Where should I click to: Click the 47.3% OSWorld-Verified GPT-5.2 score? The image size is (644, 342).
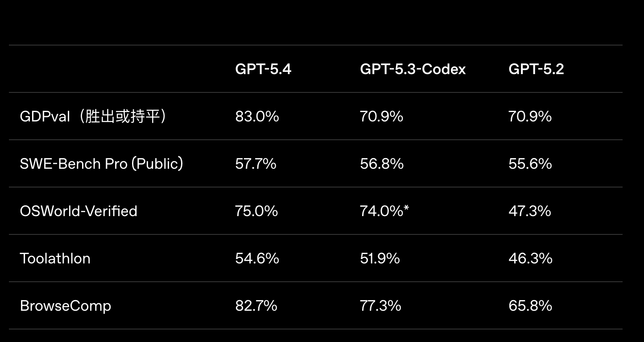coord(530,211)
